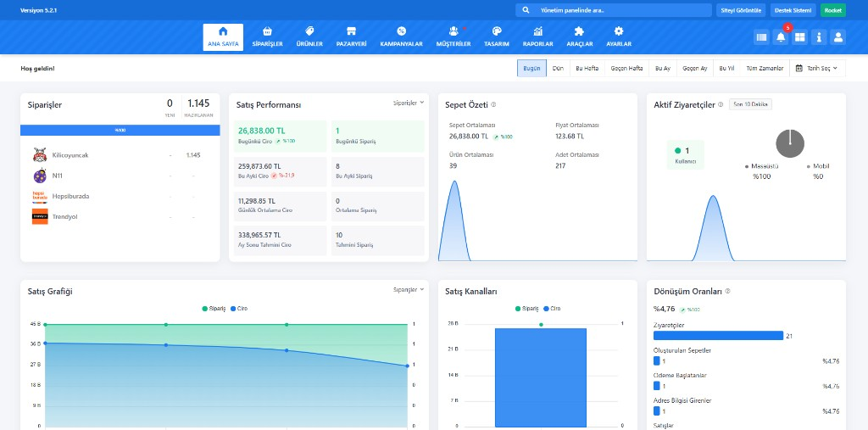Click the Bugünkü Ciro 26,838.00 TL tile
This screenshot has height=430, width=868.
[280, 136]
